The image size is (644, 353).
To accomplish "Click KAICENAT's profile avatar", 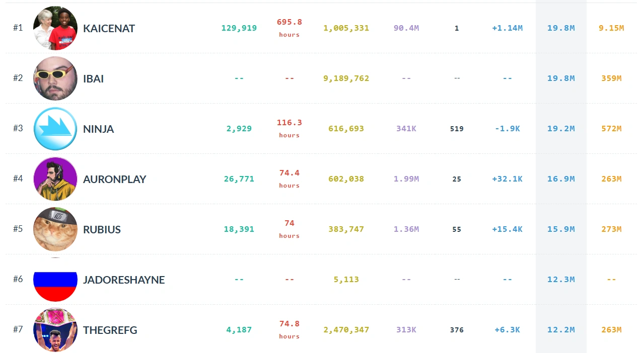I will point(55,28).
